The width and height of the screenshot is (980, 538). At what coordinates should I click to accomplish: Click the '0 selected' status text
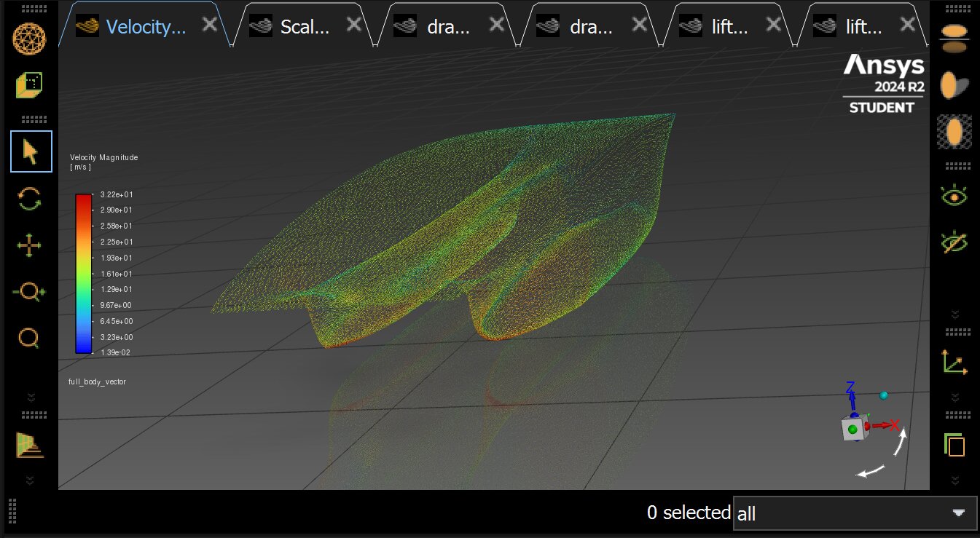pyautogui.click(x=689, y=513)
